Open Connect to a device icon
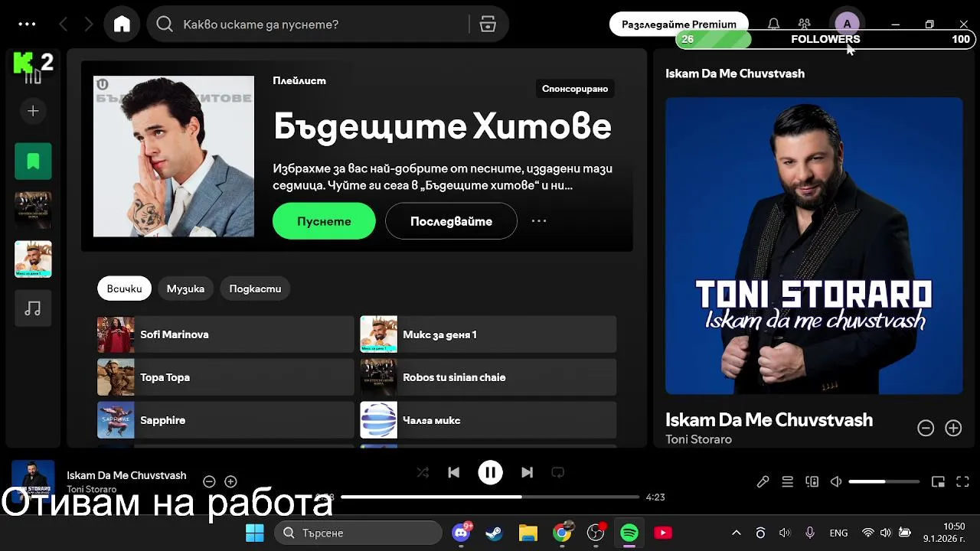Image resolution: width=980 pixels, height=551 pixels. coord(812,481)
